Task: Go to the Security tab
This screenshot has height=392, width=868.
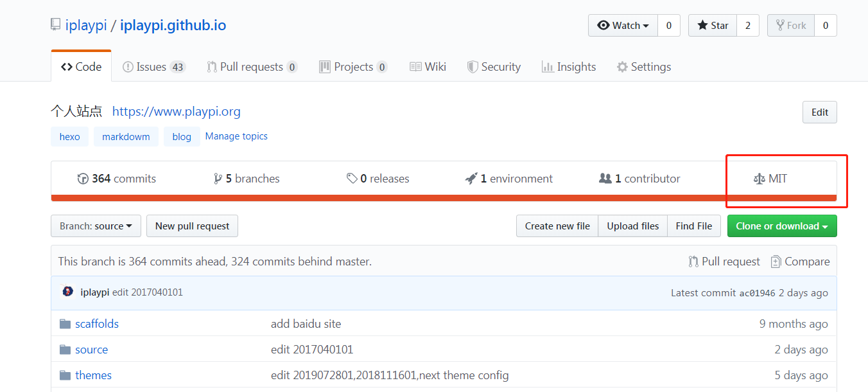Action: point(494,67)
